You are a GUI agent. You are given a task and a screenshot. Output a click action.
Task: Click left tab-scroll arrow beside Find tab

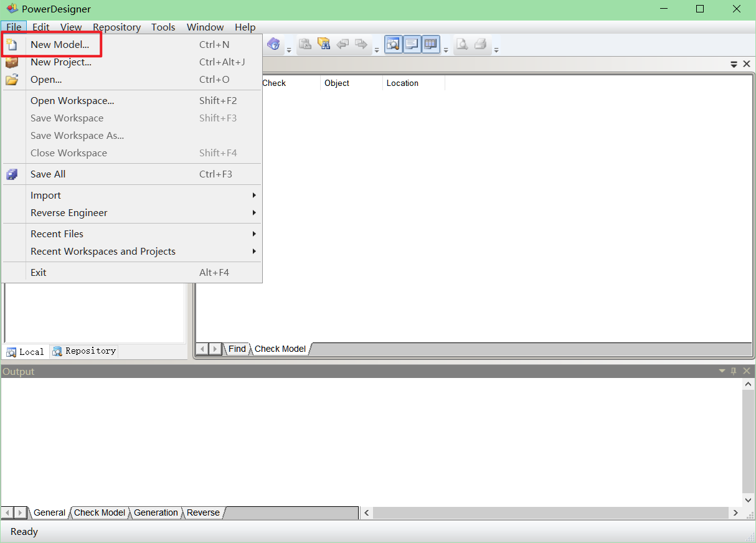[202, 349]
